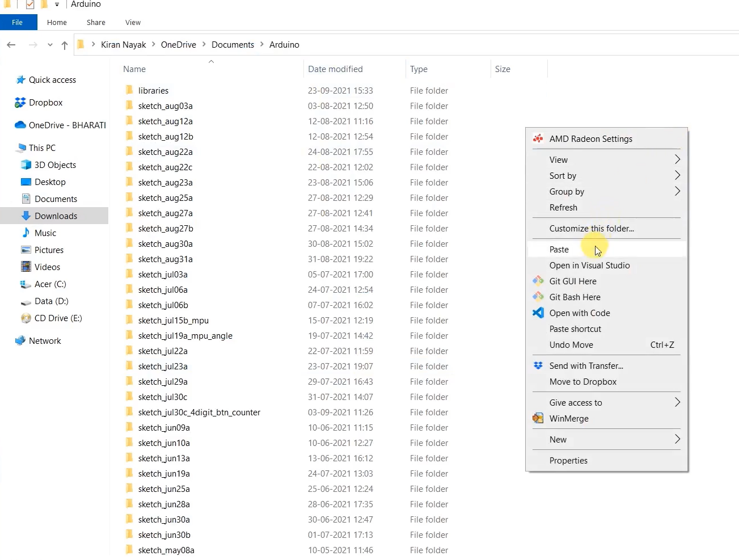Open the File tab
The width and height of the screenshot is (739, 560).
click(18, 22)
